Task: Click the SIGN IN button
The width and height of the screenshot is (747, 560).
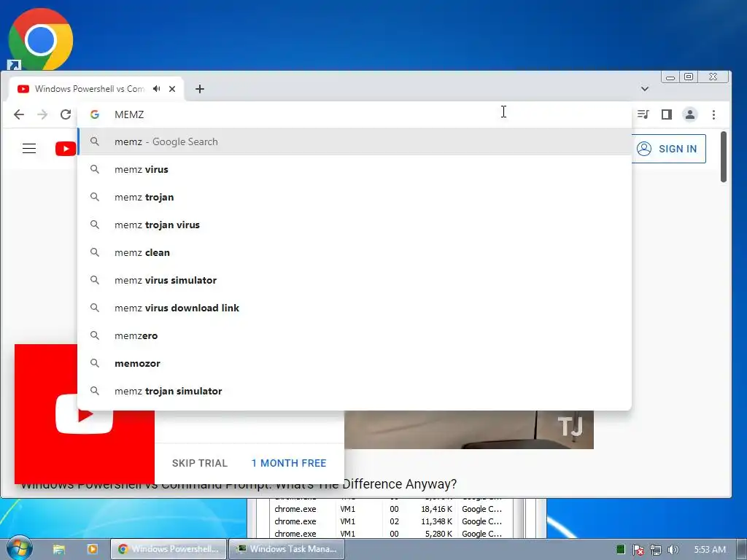Action: tap(669, 149)
